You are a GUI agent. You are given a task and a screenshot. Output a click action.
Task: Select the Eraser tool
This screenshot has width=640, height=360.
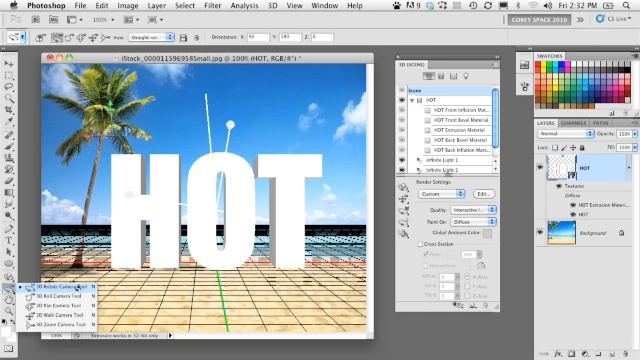click(9, 181)
